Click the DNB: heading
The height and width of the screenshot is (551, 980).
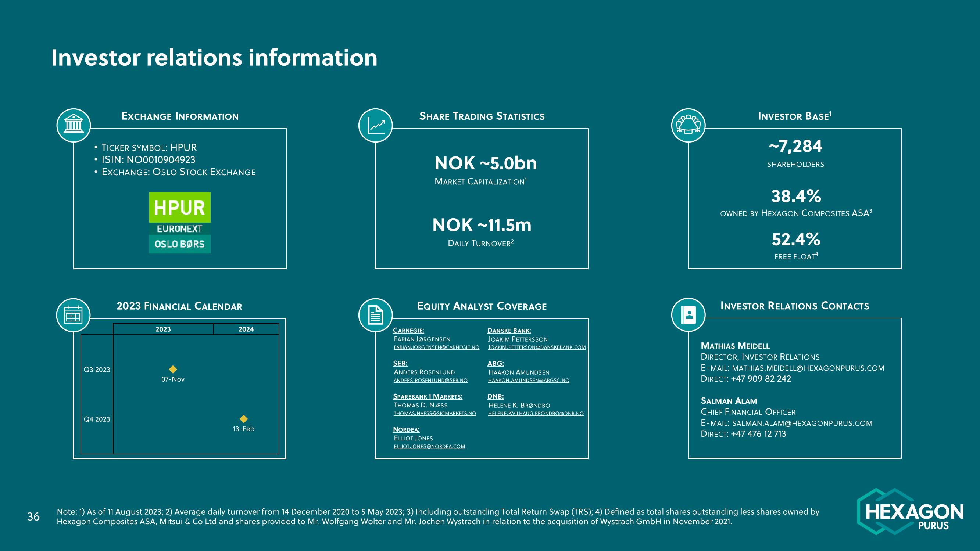pos(495,397)
